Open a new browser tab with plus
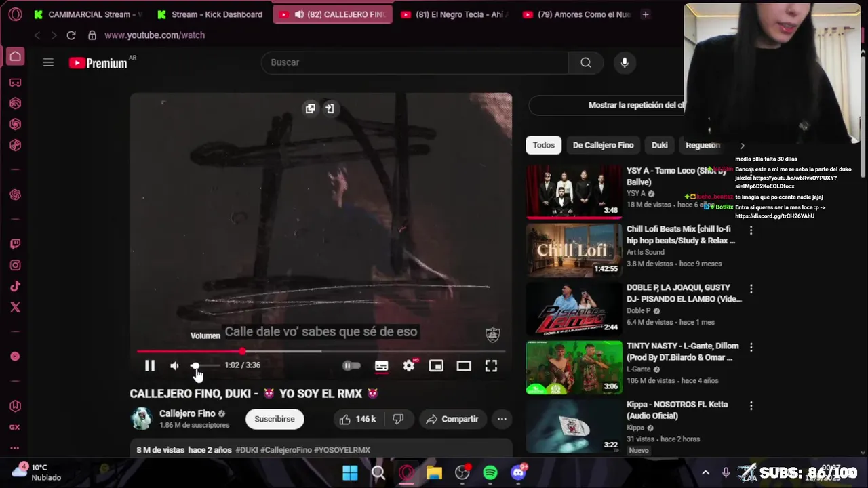Screen dimensions: 868x488 [x=646, y=14]
